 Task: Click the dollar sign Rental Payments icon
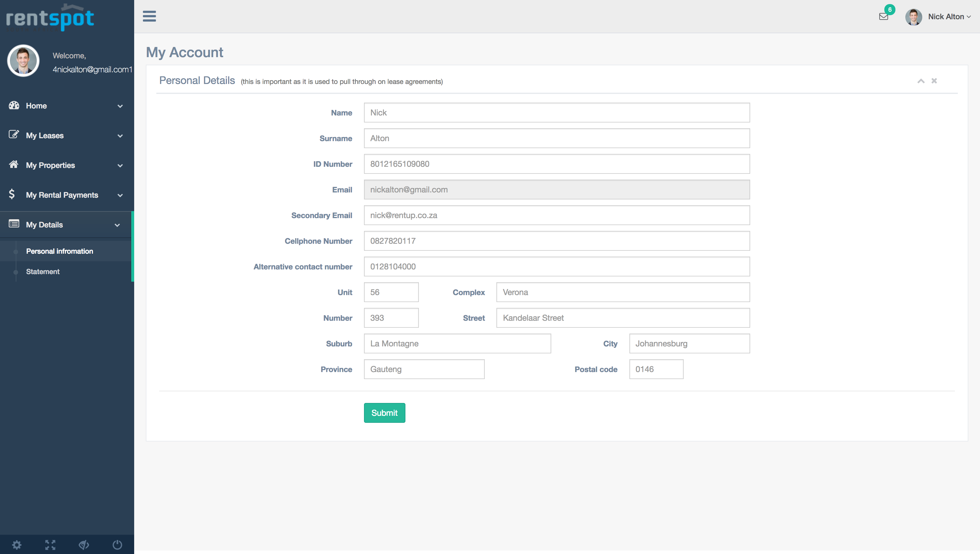(12, 194)
